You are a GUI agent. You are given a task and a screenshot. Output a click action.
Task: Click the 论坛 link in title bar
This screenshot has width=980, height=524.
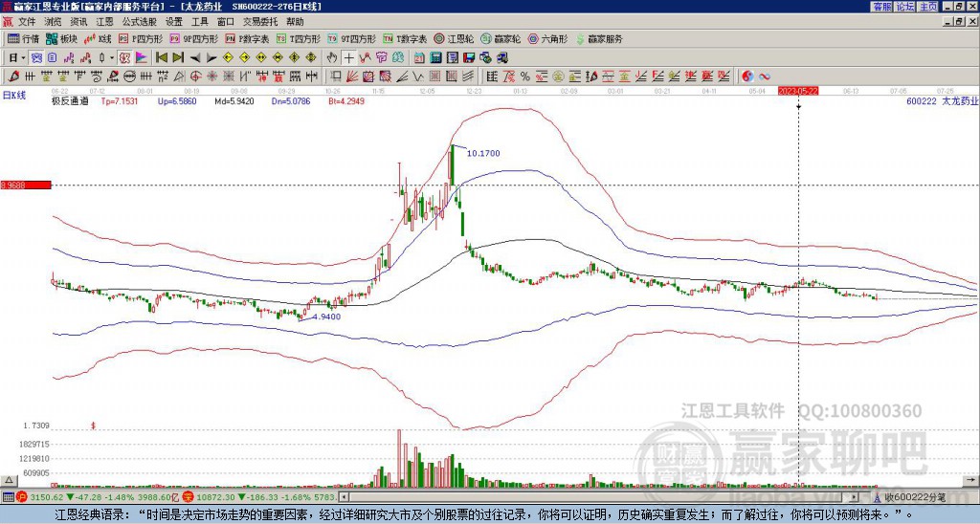[904, 7]
